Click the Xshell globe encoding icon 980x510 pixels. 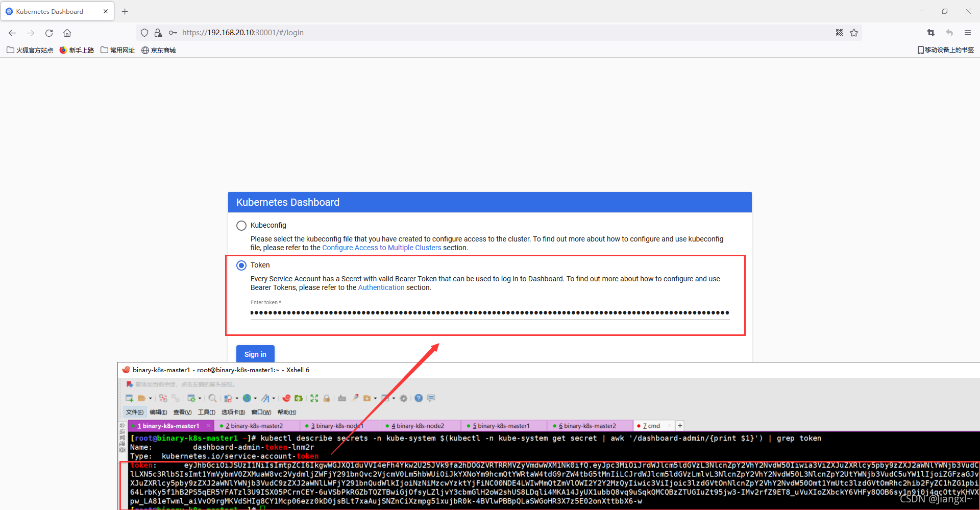[247, 398]
